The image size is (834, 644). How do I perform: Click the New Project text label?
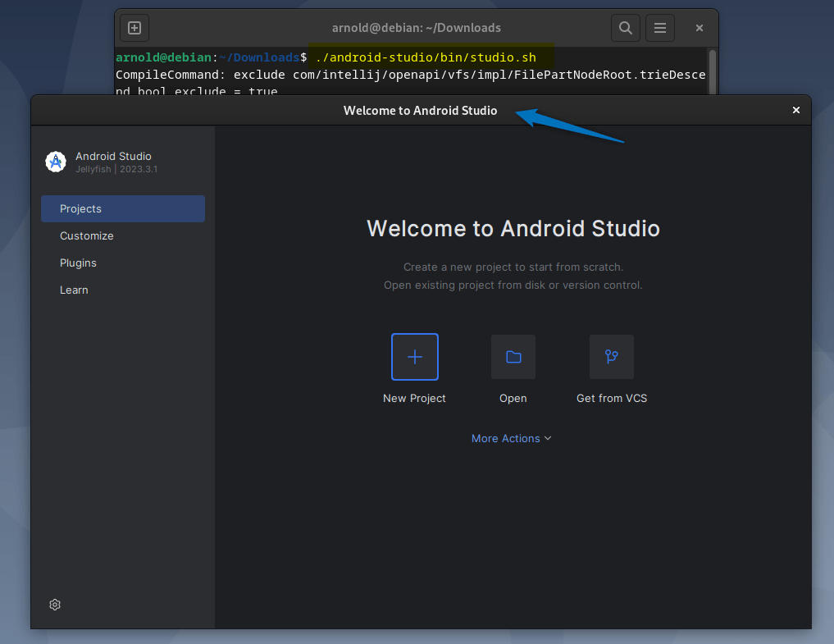coord(414,399)
